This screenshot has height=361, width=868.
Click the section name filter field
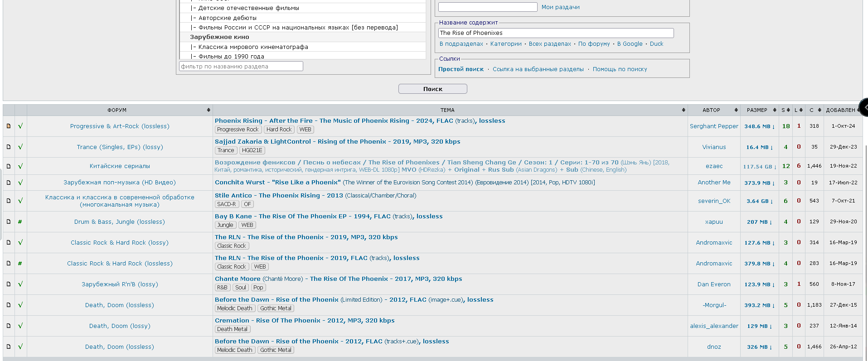click(241, 66)
